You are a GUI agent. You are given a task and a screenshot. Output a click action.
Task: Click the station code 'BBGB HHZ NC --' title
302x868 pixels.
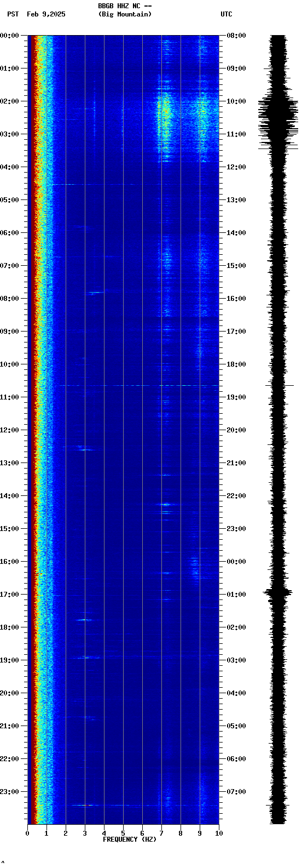(125, 5)
